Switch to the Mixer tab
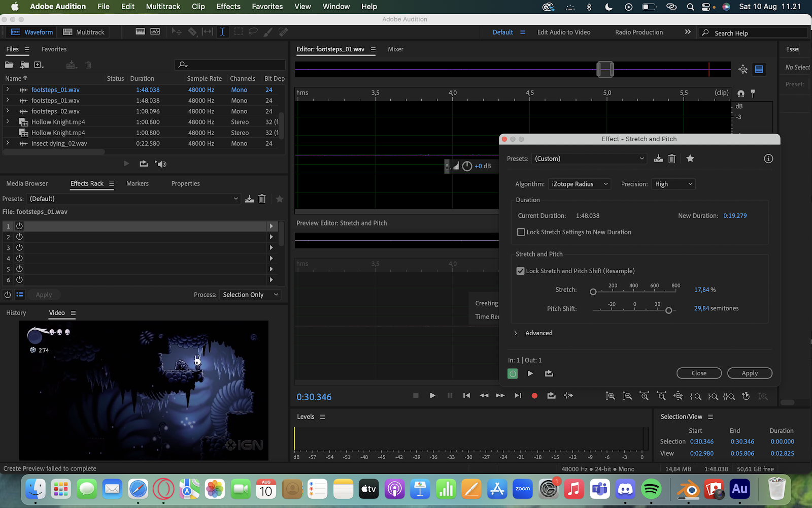Viewport: 812px width, 508px height. 395,49
